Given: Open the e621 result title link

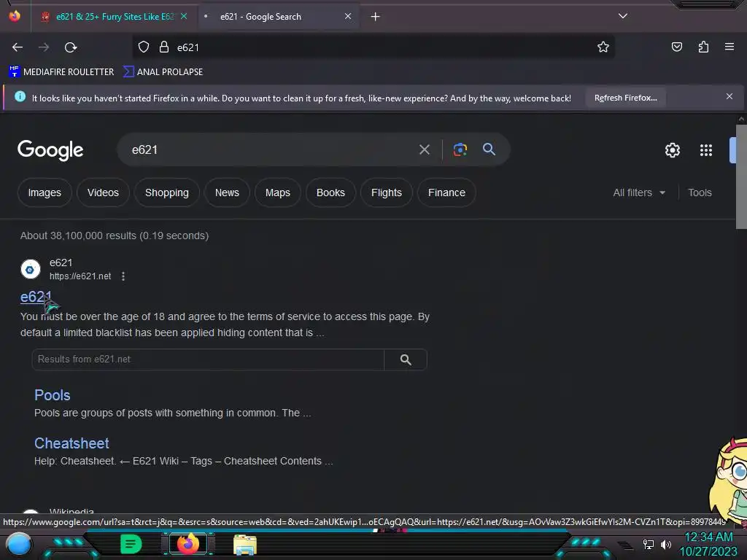Looking at the screenshot, I should (x=36, y=297).
